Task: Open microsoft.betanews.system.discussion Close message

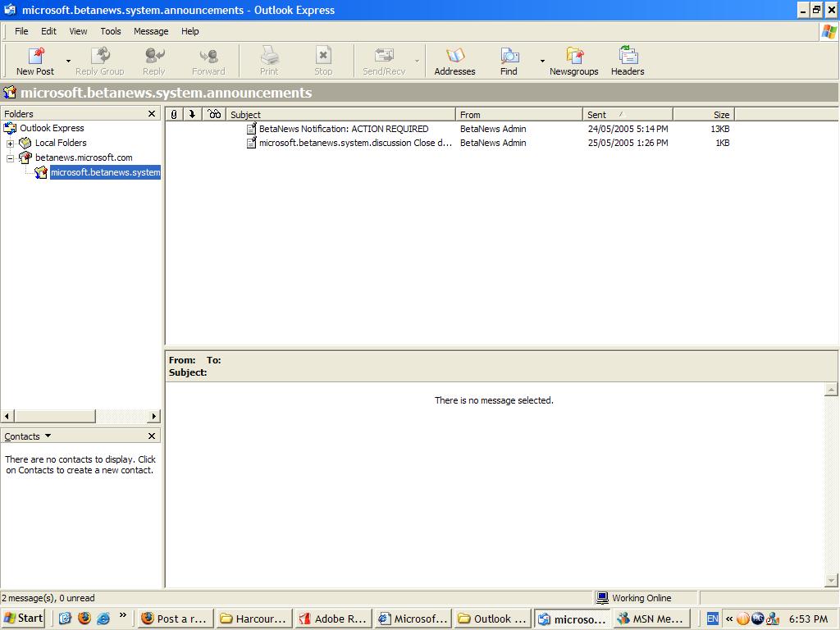Action: click(355, 143)
